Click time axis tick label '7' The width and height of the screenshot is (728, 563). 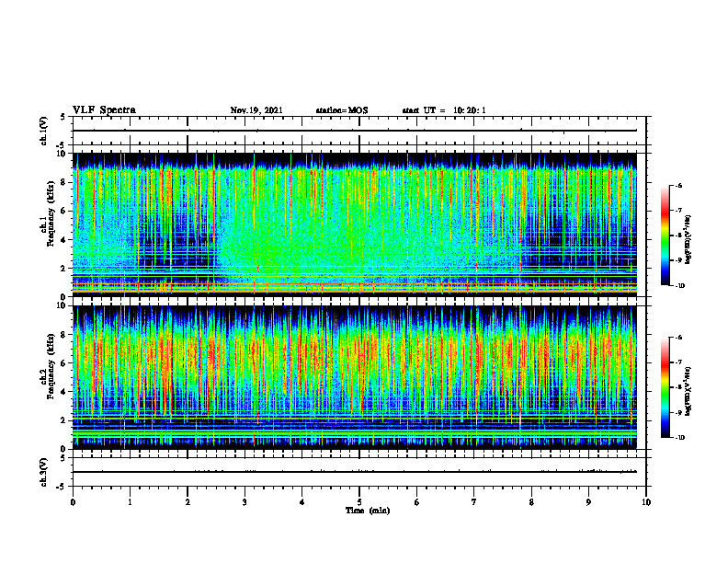click(x=474, y=502)
